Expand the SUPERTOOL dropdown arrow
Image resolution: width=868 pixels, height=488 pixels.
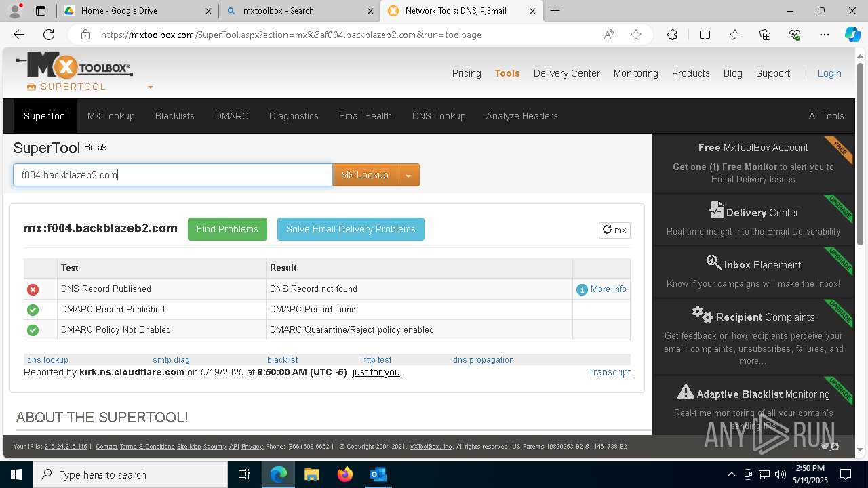tap(151, 87)
